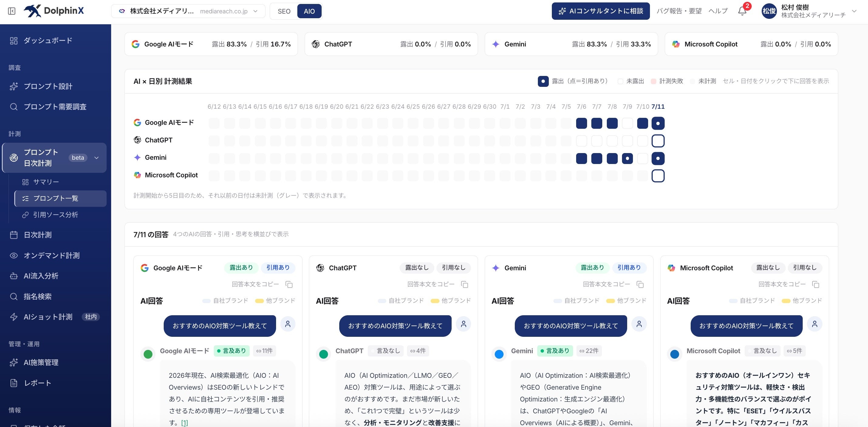This screenshot has width=868, height=427.
Task: Open AIショット計測 in the sidebar
Action: click(x=55, y=317)
